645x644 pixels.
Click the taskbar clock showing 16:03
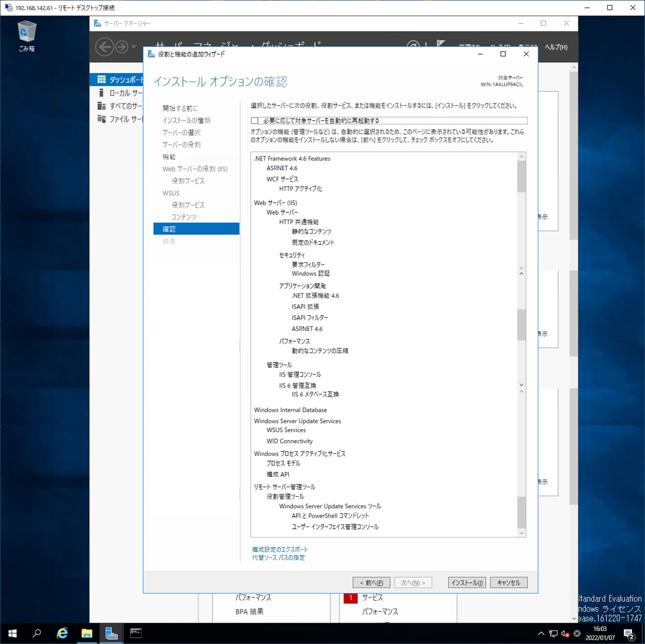600,633
